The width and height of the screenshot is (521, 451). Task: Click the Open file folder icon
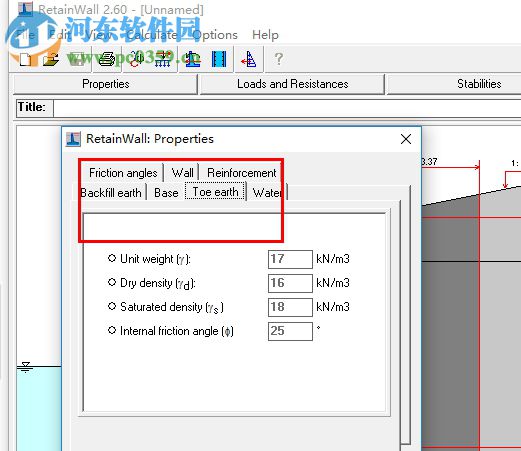pos(51,59)
